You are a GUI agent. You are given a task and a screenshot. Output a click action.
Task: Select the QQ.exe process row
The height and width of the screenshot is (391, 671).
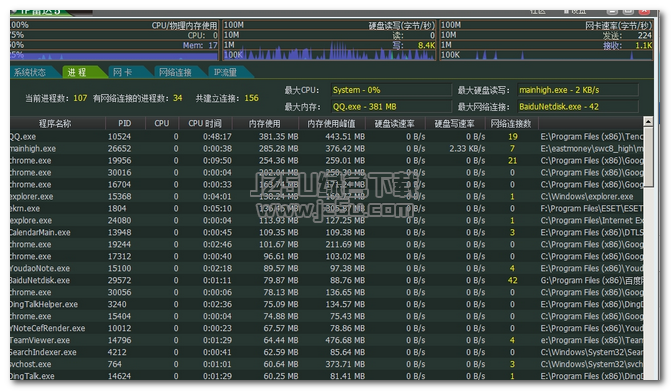(327, 136)
